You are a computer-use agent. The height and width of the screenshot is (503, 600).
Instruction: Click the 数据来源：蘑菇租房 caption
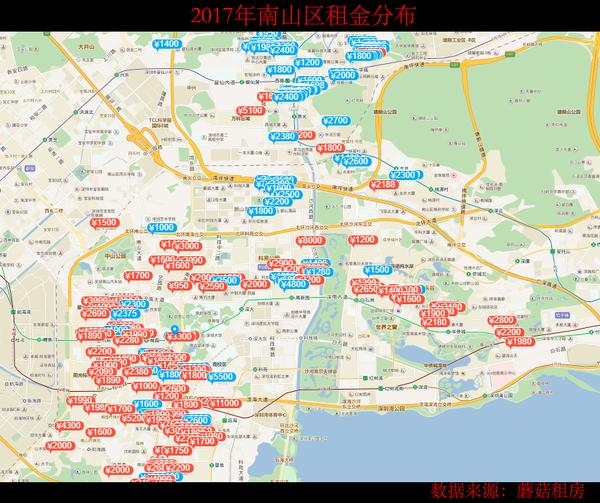point(508,491)
